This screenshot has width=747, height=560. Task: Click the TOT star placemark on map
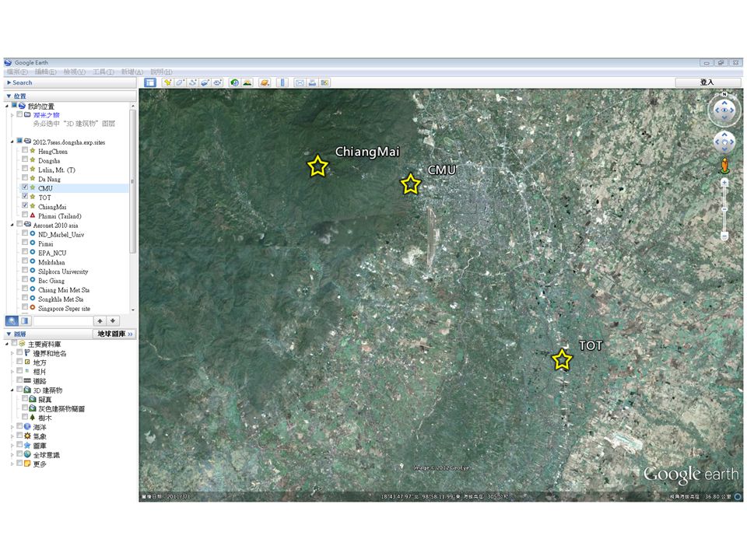pos(562,359)
